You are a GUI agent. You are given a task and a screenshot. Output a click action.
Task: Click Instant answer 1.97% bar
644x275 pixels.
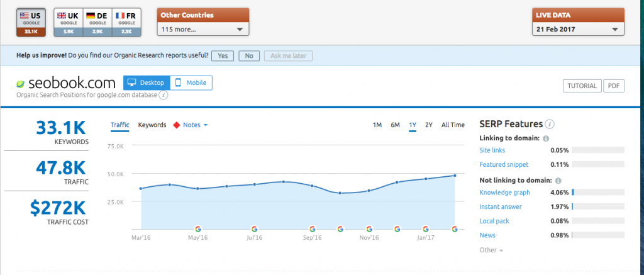click(598, 206)
